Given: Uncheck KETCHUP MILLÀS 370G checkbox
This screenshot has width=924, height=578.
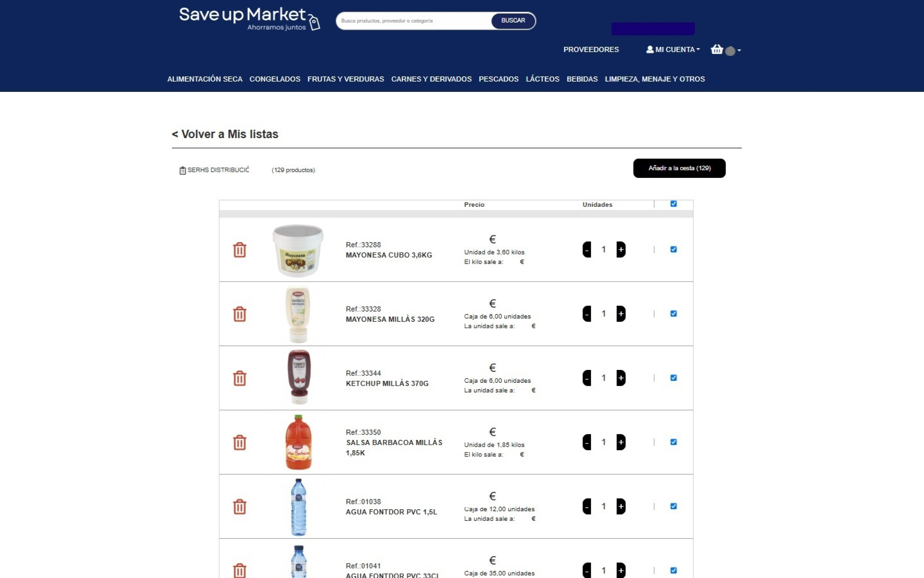Looking at the screenshot, I should tap(674, 378).
